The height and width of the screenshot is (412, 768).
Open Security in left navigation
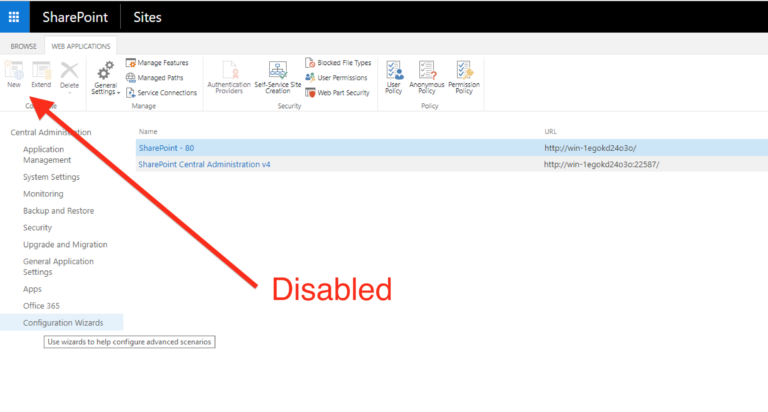pyautogui.click(x=37, y=227)
